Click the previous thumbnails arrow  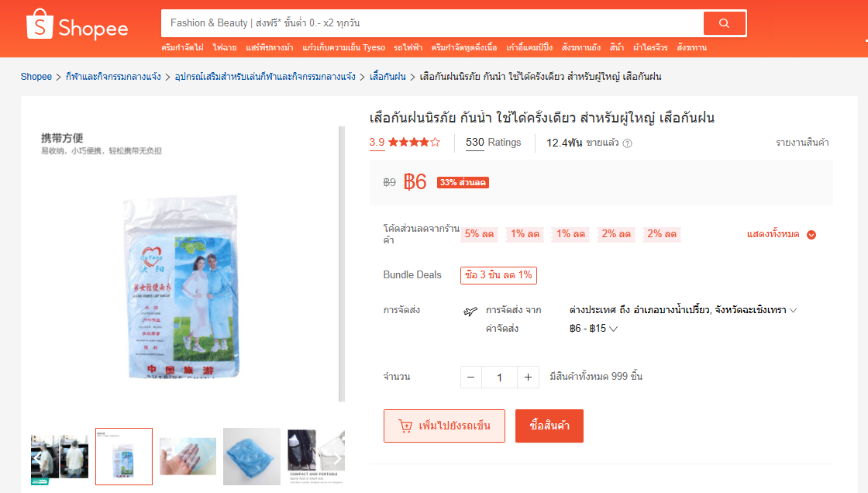pos(37,458)
